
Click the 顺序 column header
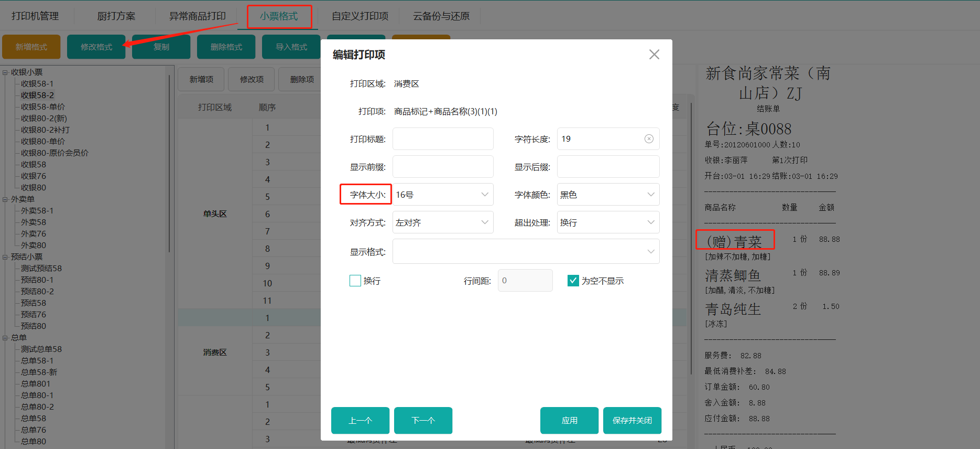coord(267,108)
